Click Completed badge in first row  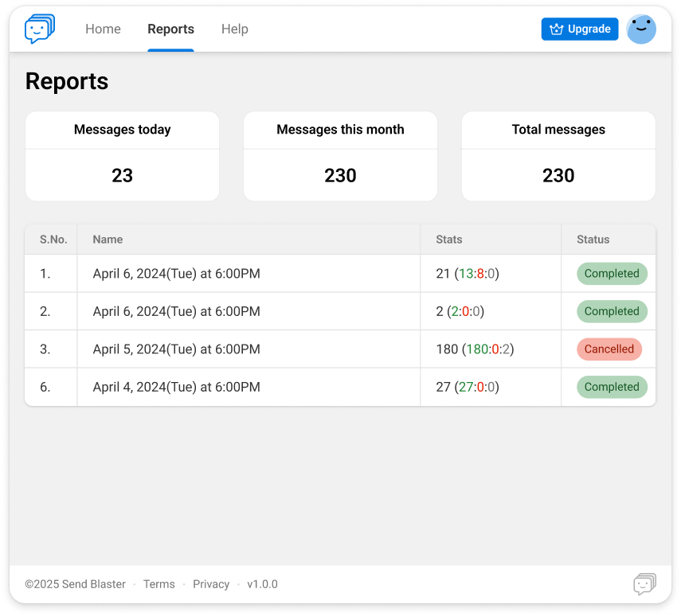click(x=612, y=274)
